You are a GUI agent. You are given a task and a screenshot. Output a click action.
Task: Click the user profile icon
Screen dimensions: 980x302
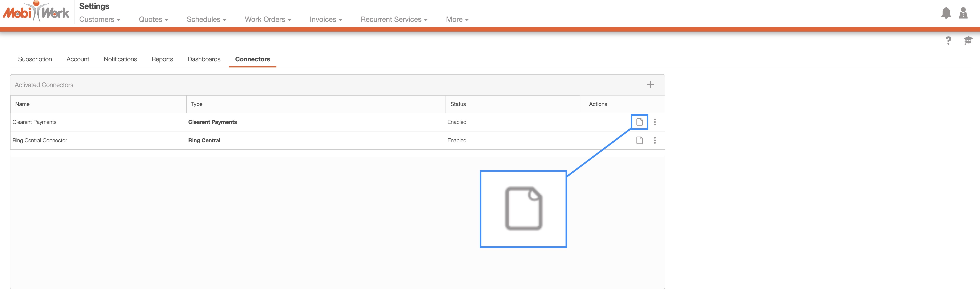click(963, 13)
